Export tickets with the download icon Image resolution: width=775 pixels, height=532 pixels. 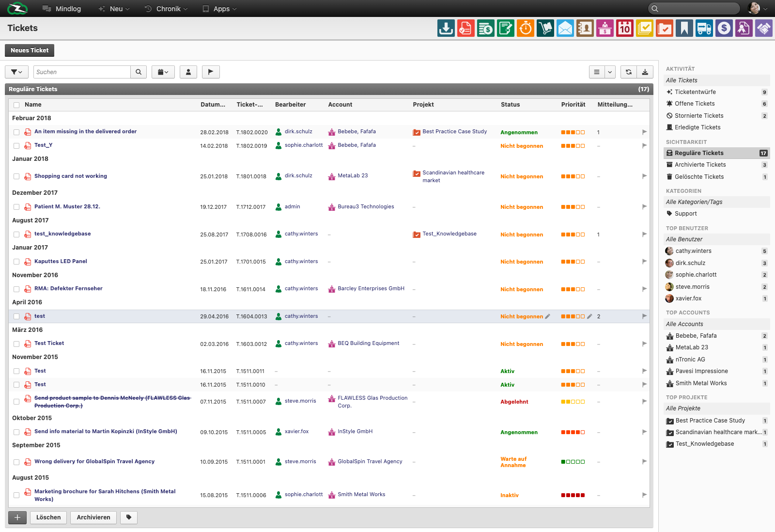pos(645,72)
